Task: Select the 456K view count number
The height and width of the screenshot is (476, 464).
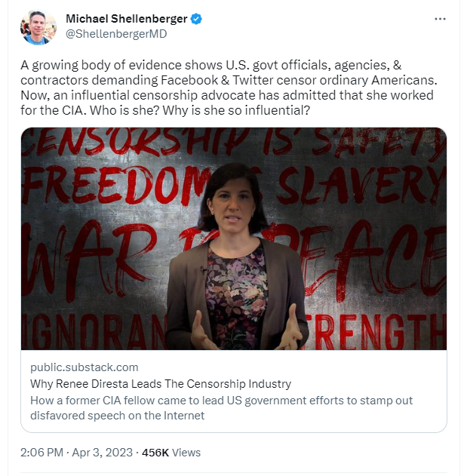Action: coord(155,453)
